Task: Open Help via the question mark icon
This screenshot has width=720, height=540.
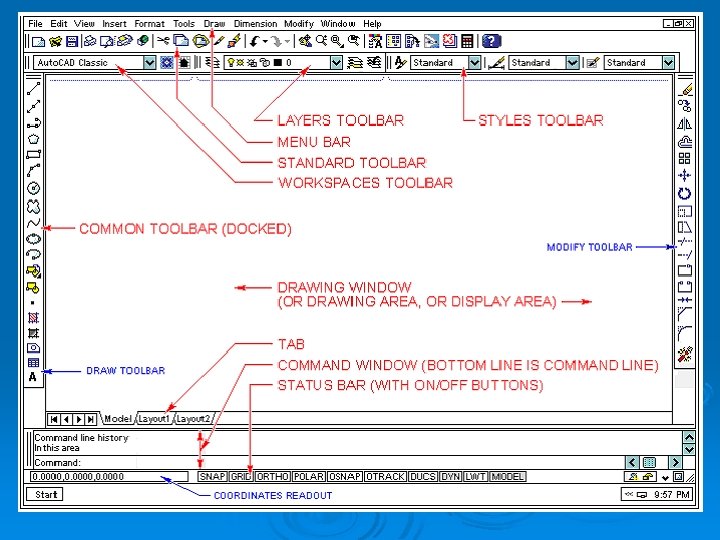Action: [491, 41]
